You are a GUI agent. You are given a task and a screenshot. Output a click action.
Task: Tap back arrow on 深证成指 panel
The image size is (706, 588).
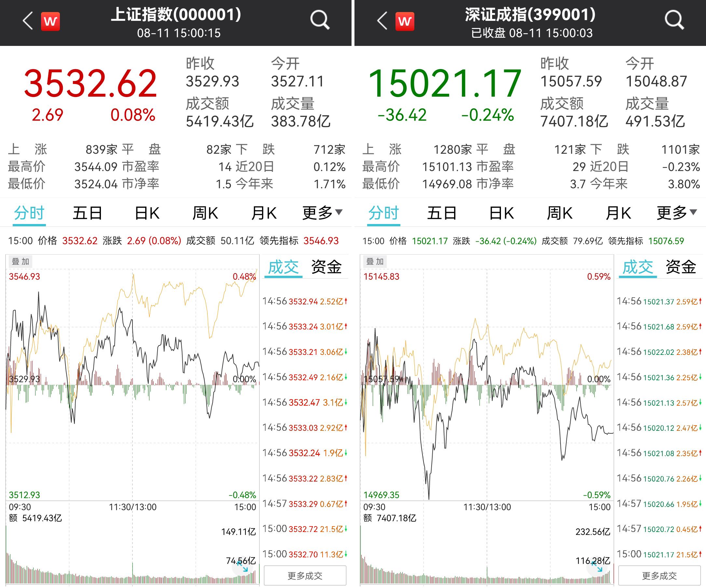(382, 21)
